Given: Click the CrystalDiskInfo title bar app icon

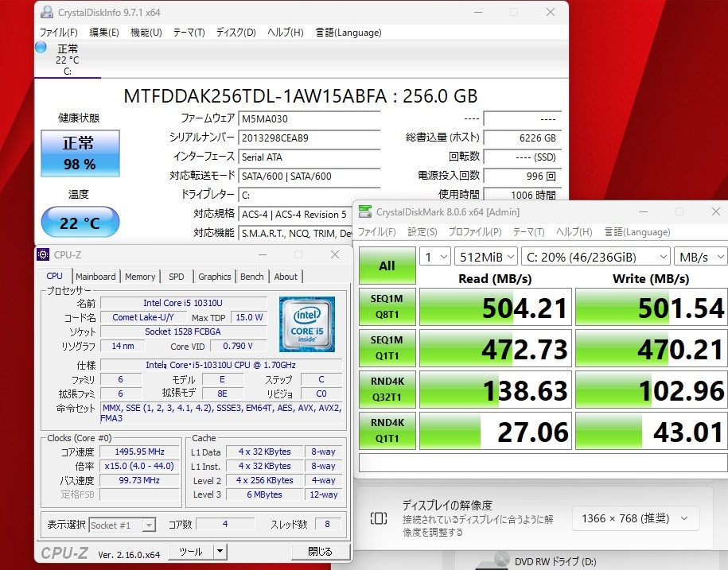Looking at the screenshot, I should (46, 12).
